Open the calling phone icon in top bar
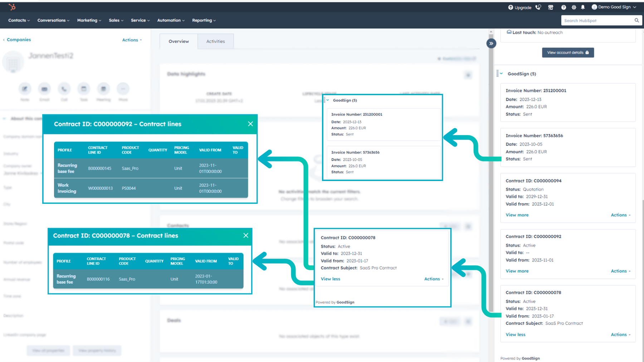The image size is (644, 362). (538, 7)
